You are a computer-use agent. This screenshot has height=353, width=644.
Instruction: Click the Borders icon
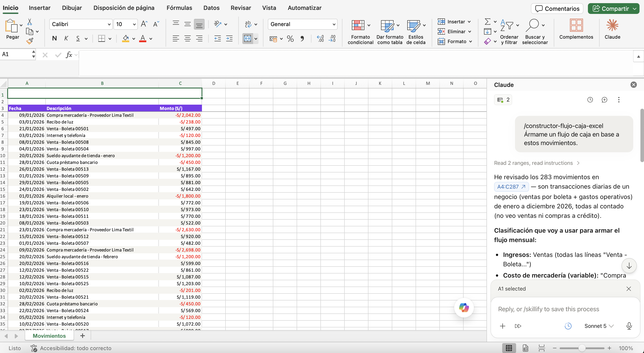point(101,39)
